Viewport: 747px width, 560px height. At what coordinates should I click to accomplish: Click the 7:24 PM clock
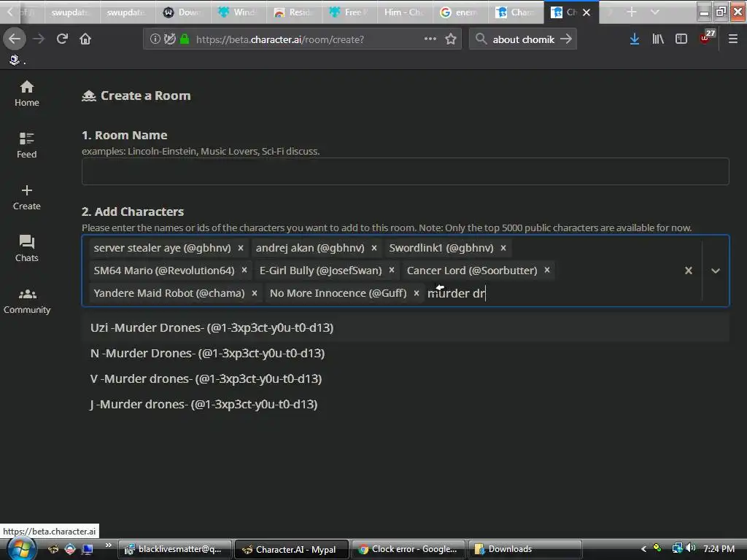719,549
